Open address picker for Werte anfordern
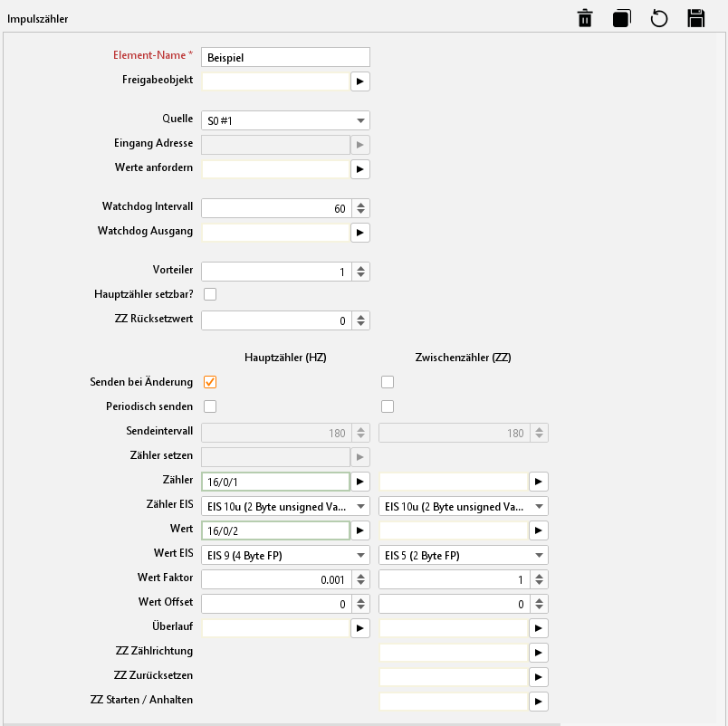Screen dimensions: 728x726 (360, 168)
